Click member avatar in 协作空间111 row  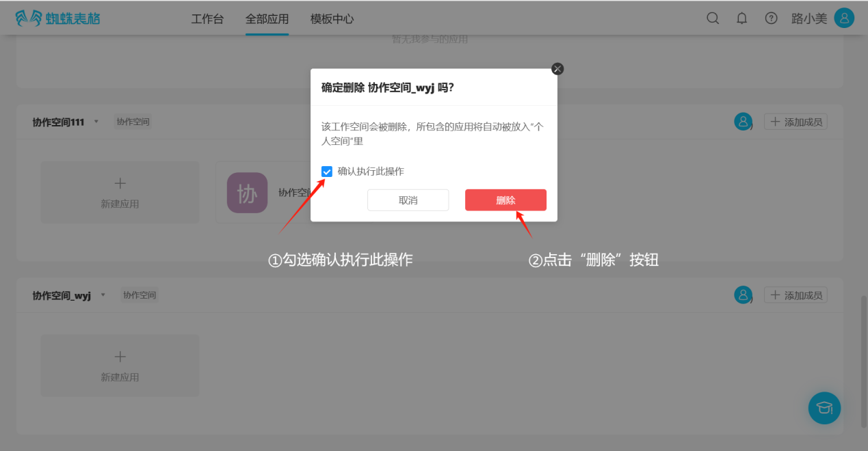(x=743, y=122)
